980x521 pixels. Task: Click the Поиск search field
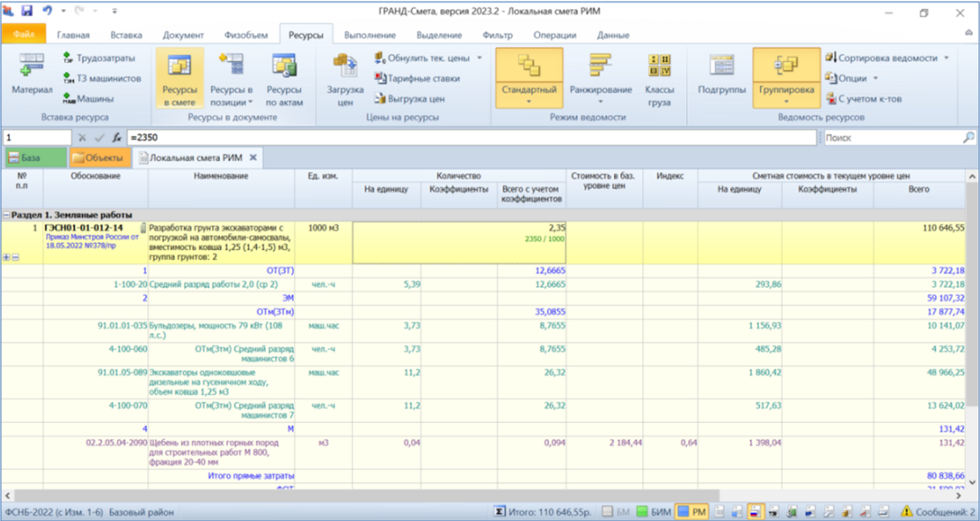tap(891, 138)
